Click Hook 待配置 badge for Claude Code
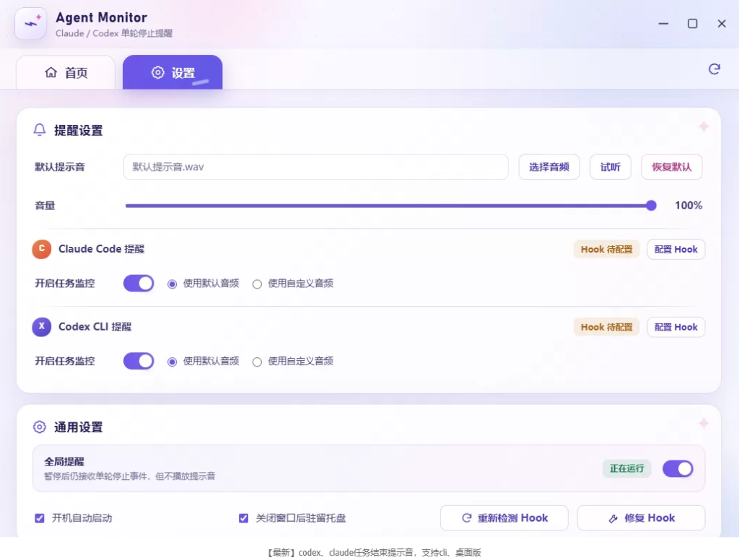Image resolution: width=739 pixels, height=560 pixels. [606, 250]
